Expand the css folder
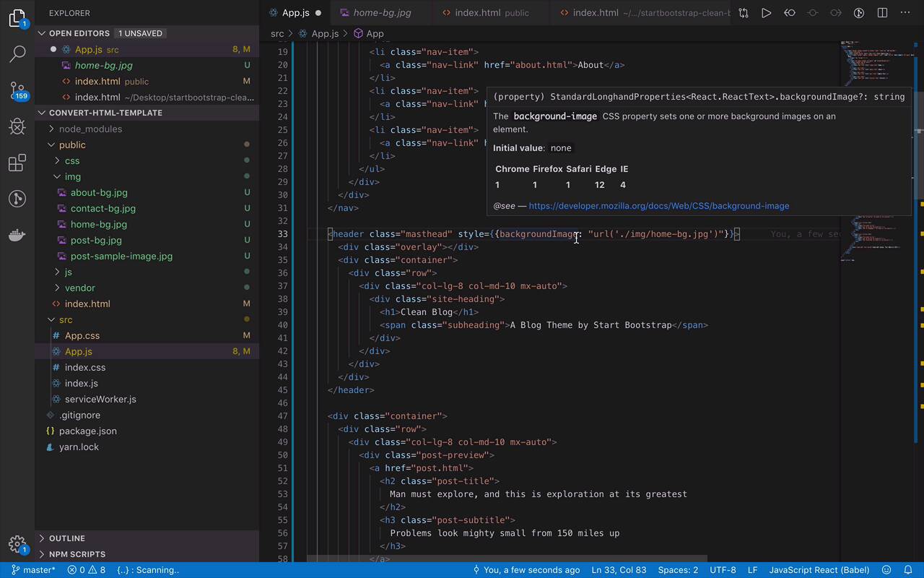The image size is (924, 578). coord(147,160)
